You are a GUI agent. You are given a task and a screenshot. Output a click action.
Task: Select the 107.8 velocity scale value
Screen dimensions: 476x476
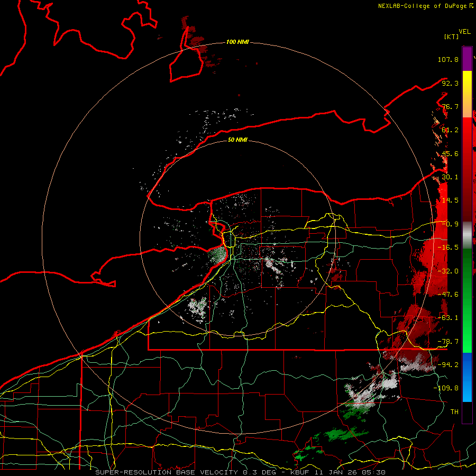click(x=448, y=59)
